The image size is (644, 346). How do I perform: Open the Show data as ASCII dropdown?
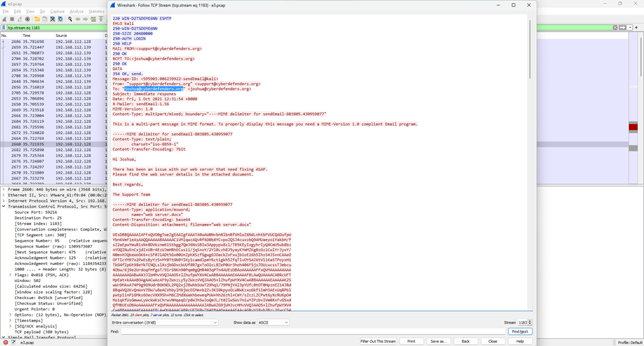[x=272, y=322]
